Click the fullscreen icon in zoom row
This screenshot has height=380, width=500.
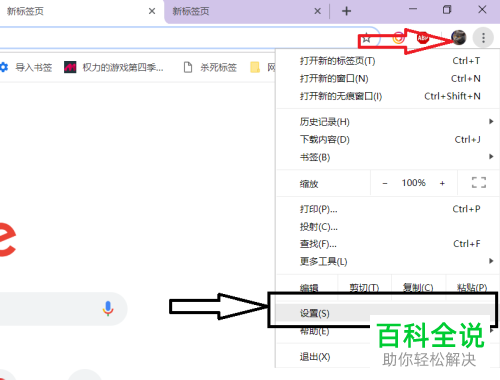pyautogui.click(x=479, y=183)
